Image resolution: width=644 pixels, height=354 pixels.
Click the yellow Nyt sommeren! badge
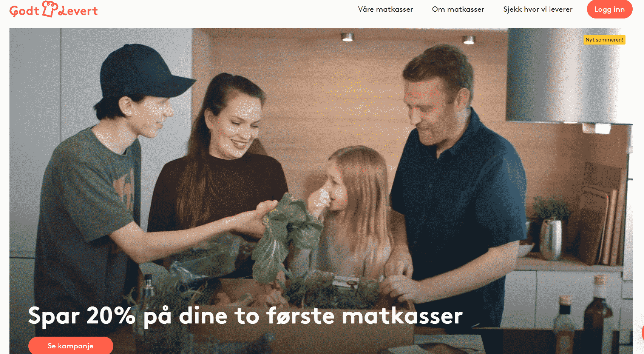(604, 40)
